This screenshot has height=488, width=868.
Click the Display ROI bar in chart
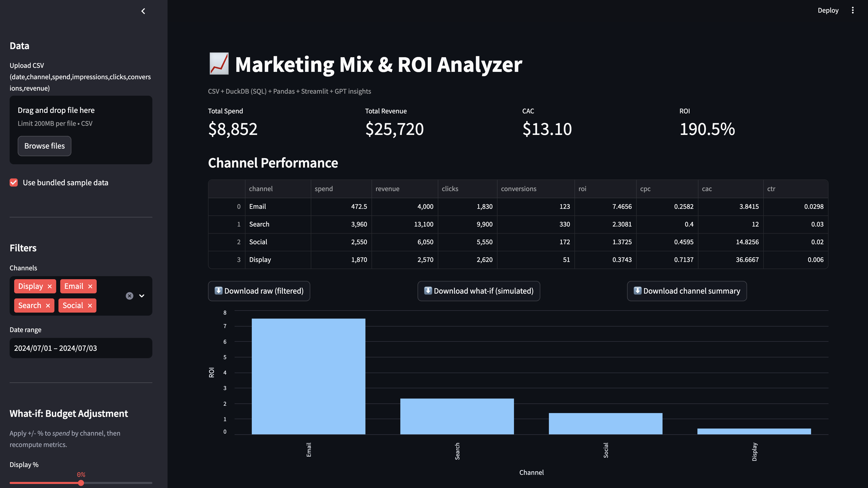click(x=754, y=431)
